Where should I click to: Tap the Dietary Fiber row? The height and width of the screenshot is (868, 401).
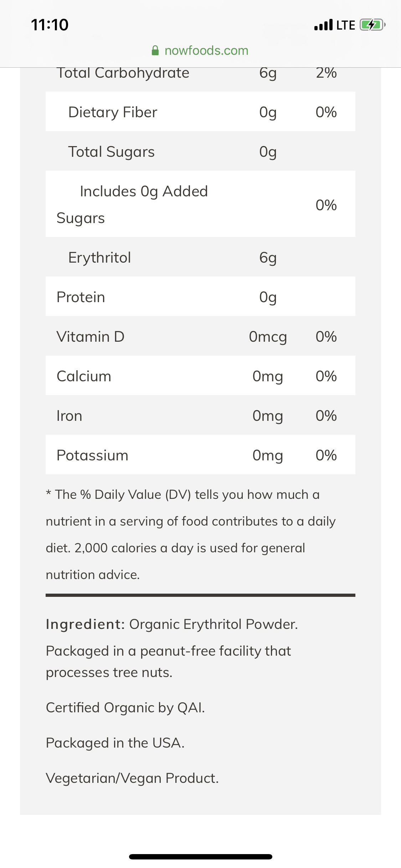(x=200, y=112)
